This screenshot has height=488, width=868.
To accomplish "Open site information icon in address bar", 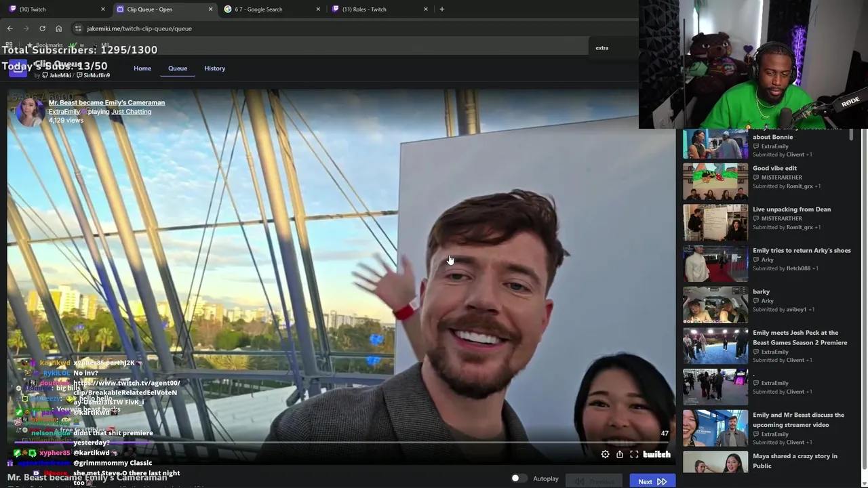I will 78,28.
